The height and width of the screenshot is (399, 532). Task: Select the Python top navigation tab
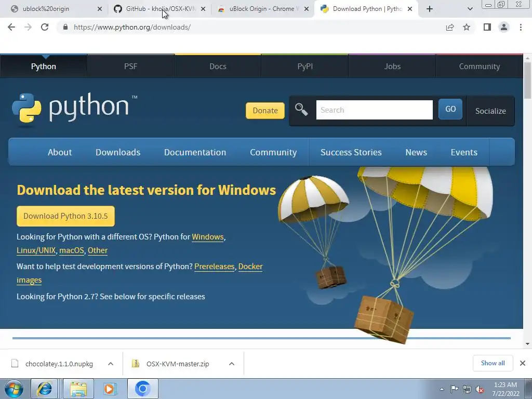44,66
